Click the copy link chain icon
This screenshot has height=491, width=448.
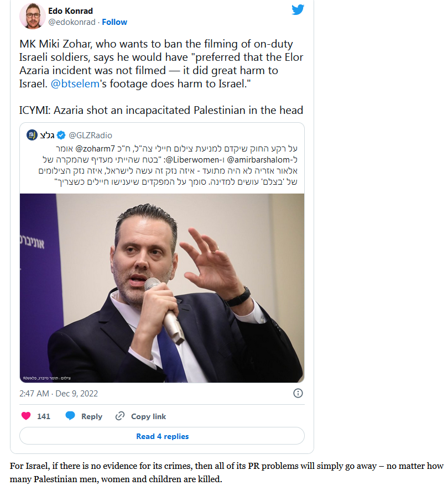coord(120,416)
